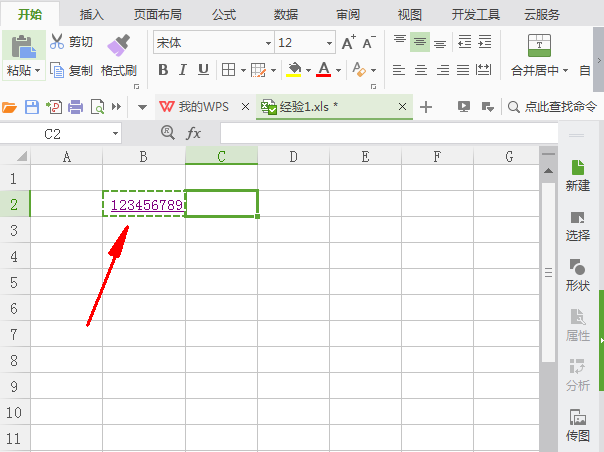
Task: Toggle Bold formatting
Action: 163,70
